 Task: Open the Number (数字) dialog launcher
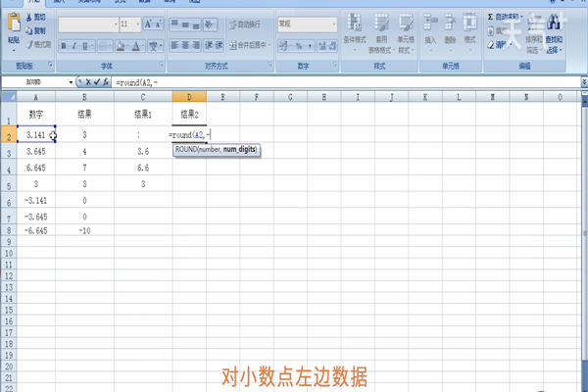pyautogui.click(x=335, y=66)
